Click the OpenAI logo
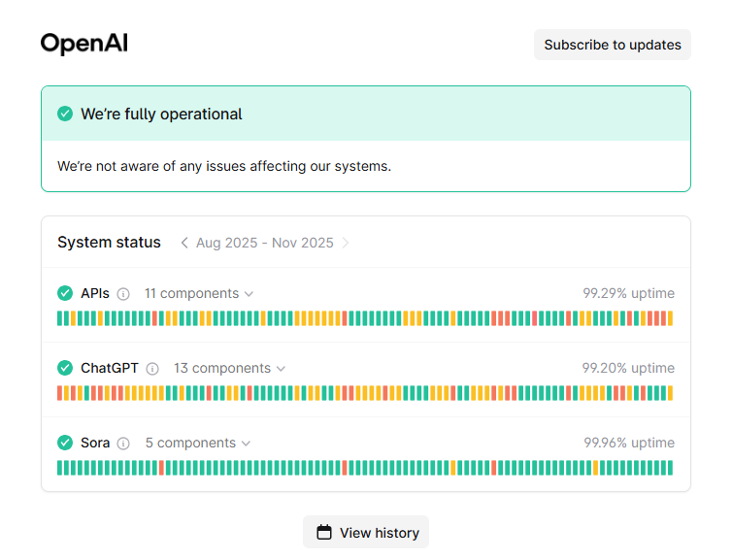 click(x=84, y=44)
